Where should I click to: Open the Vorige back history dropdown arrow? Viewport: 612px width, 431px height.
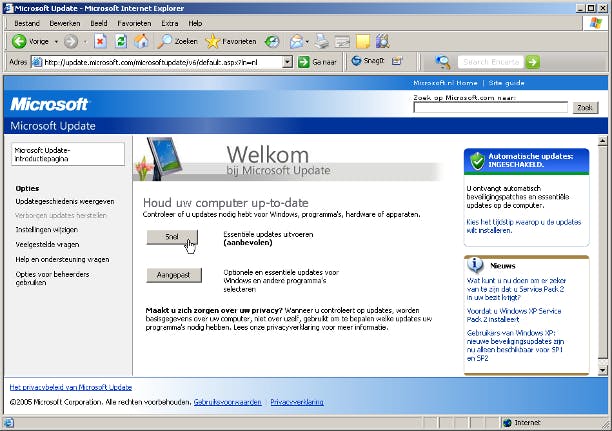56,41
